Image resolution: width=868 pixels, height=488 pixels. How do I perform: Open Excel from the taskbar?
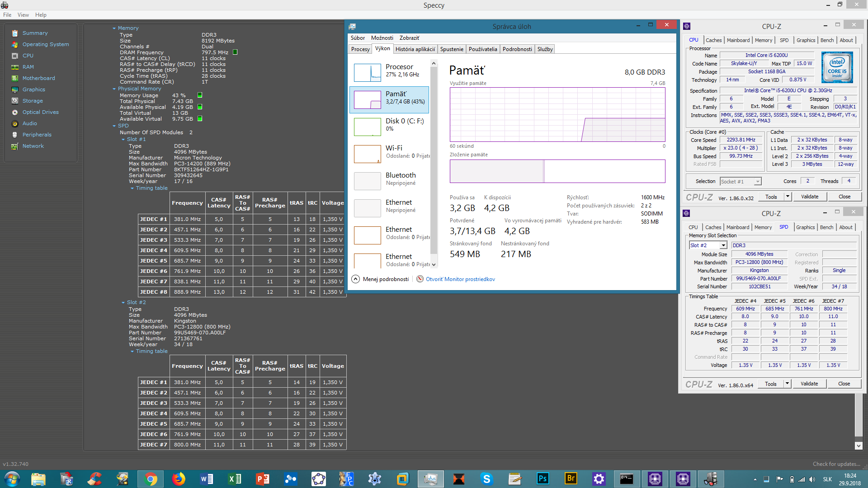click(x=235, y=479)
